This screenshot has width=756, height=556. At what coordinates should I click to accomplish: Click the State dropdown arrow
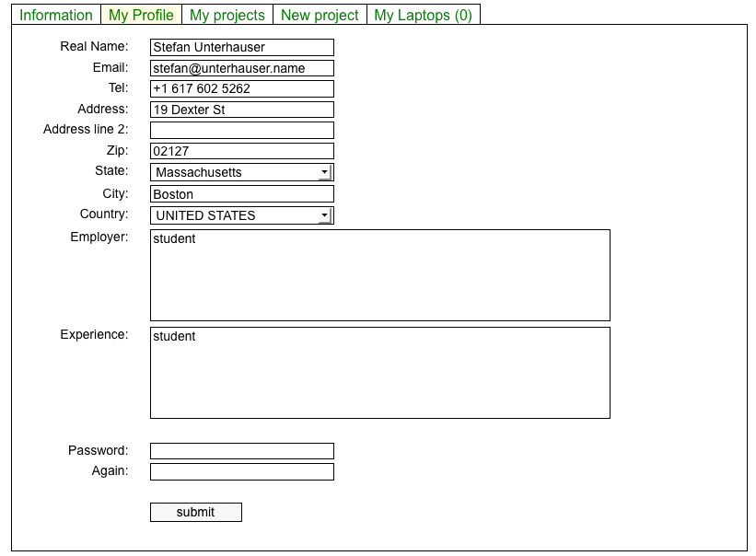[324, 172]
